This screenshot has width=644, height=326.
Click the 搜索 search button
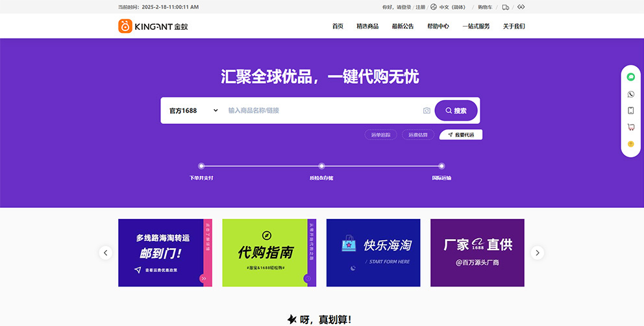pos(456,110)
